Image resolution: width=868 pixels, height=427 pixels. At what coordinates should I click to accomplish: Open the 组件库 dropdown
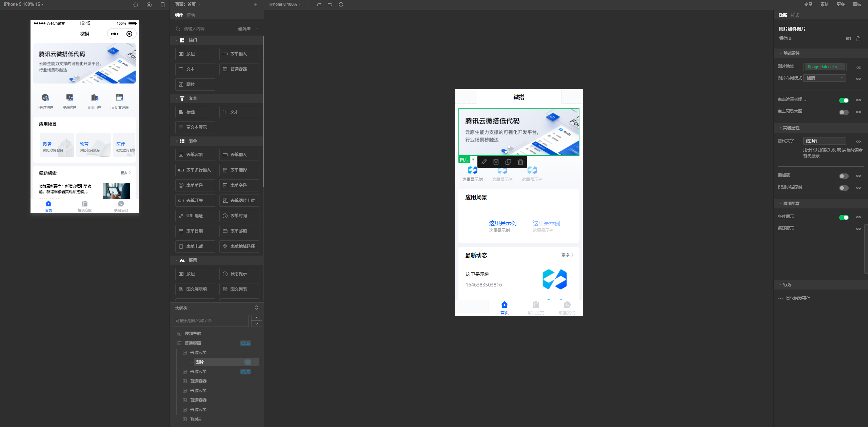click(248, 29)
